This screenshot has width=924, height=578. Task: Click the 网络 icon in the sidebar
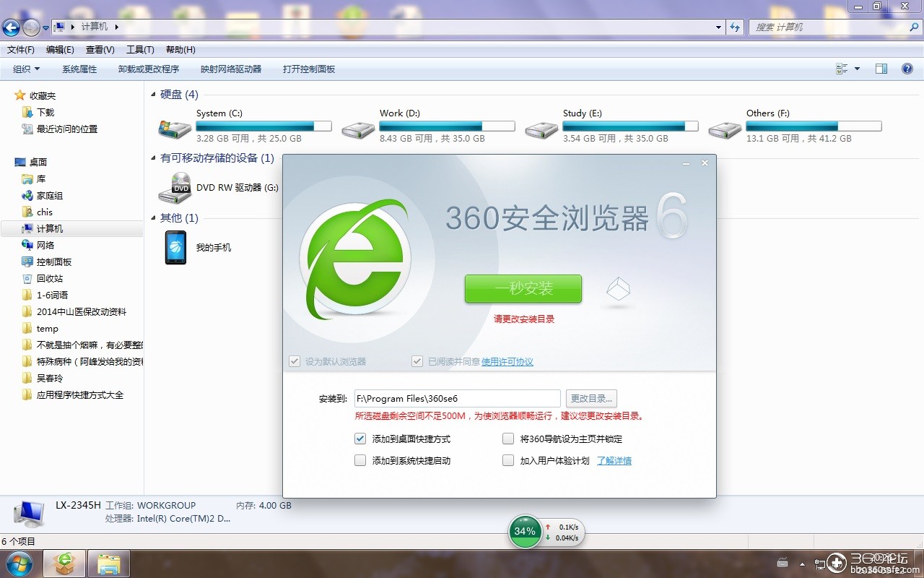(27, 245)
